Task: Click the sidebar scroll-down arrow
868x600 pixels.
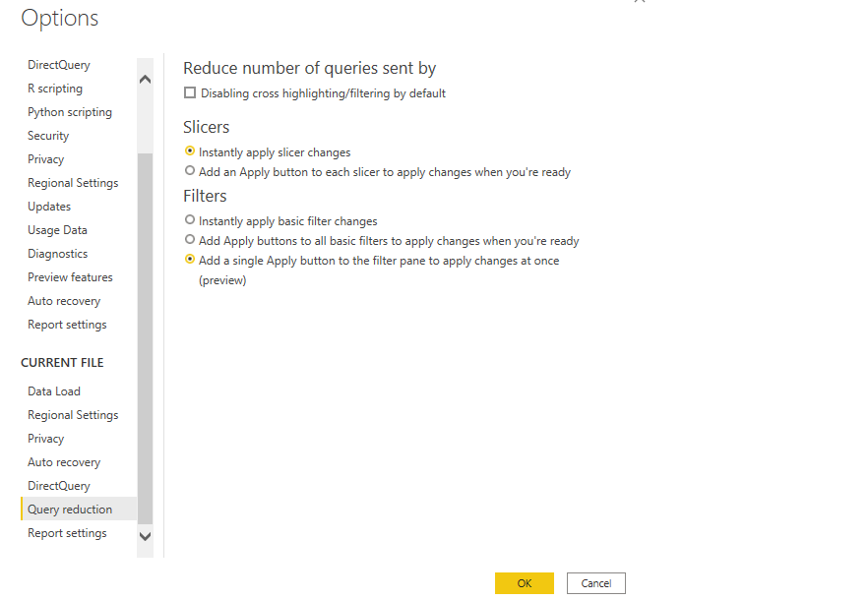Action: 145,536
